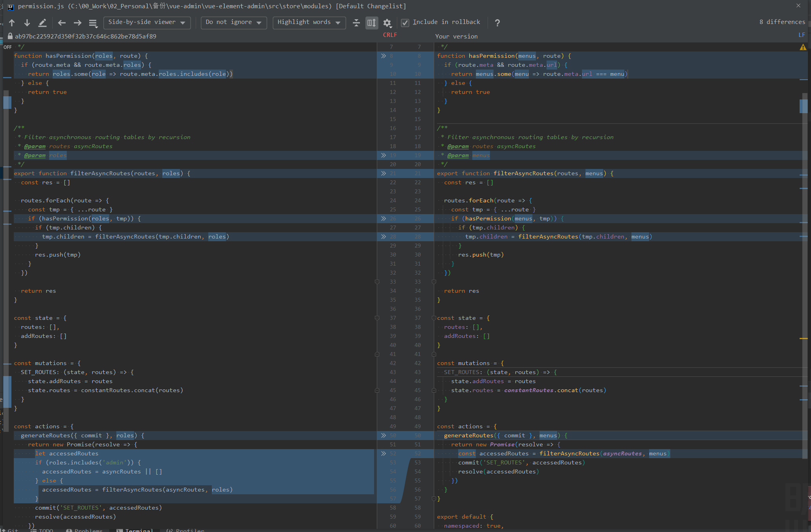
Task: Accept change arrow at line 19
Action: point(383,155)
